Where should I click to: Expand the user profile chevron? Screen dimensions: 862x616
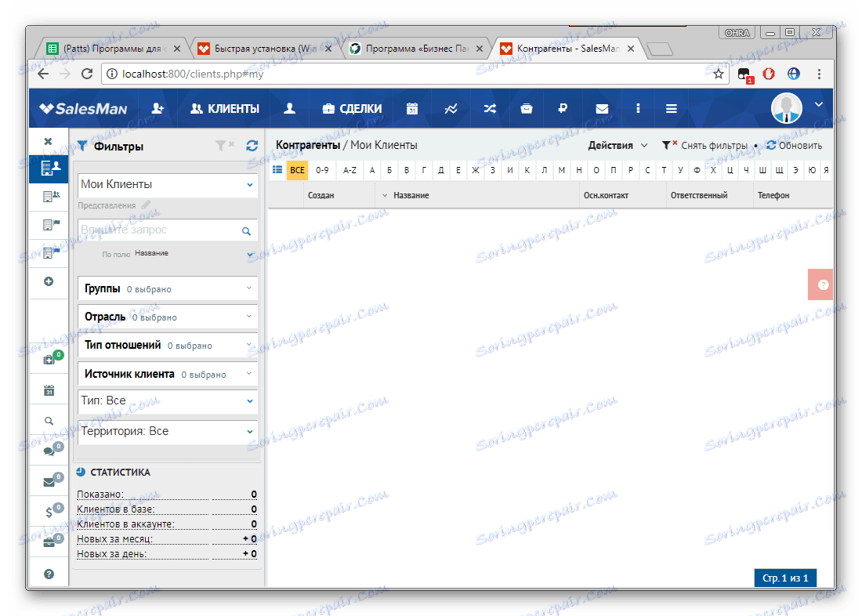pyautogui.click(x=818, y=104)
